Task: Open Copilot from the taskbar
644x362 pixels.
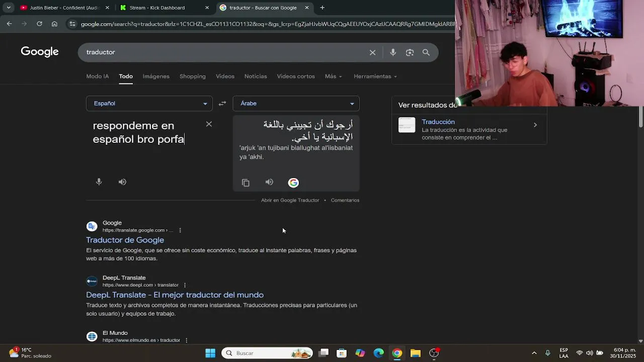Action: [360, 353]
